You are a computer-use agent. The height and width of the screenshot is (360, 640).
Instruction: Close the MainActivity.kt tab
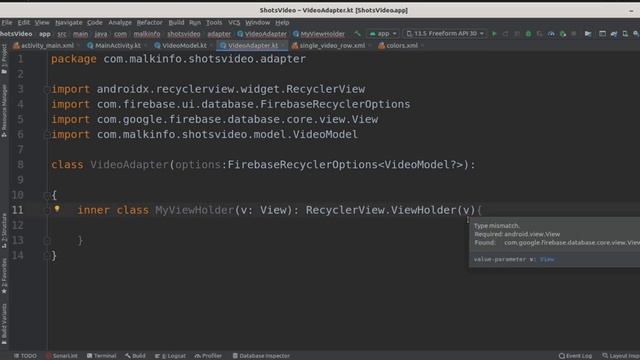tap(145, 46)
